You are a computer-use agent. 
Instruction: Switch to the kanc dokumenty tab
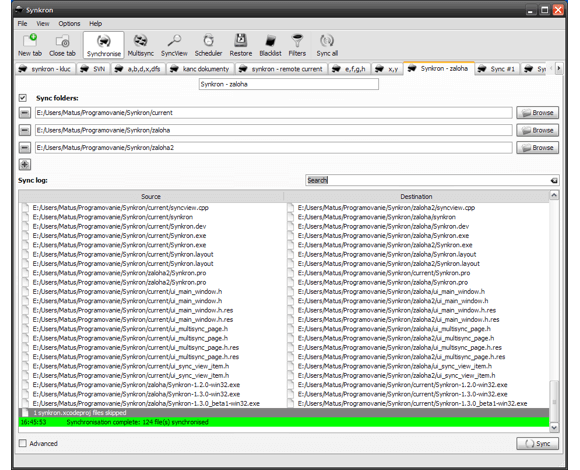coord(200,69)
